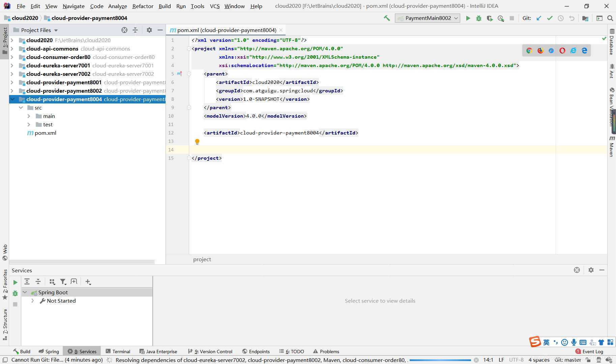This screenshot has height=364, width=616.
Task: Add service with plus icon in Services
Action: 88,282
